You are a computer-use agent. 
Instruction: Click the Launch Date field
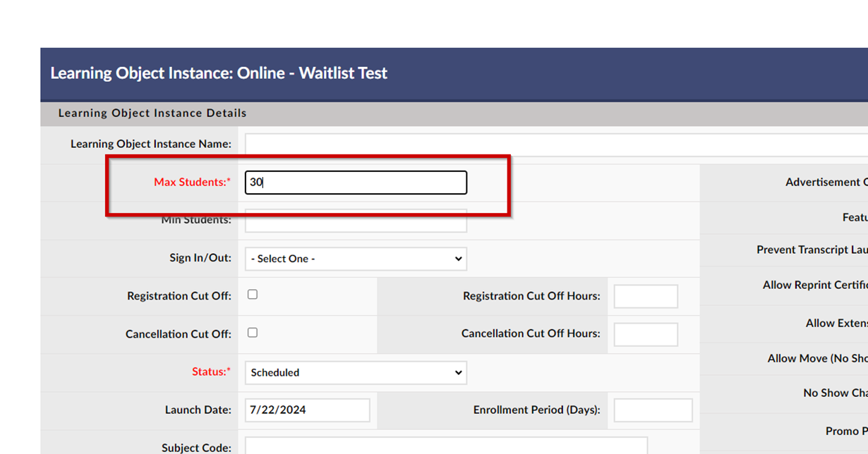pyautogui.click(x=307, y=410)
